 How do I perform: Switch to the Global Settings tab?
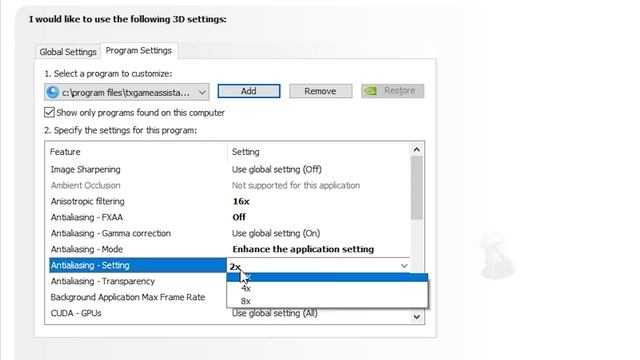click(68, 52)
